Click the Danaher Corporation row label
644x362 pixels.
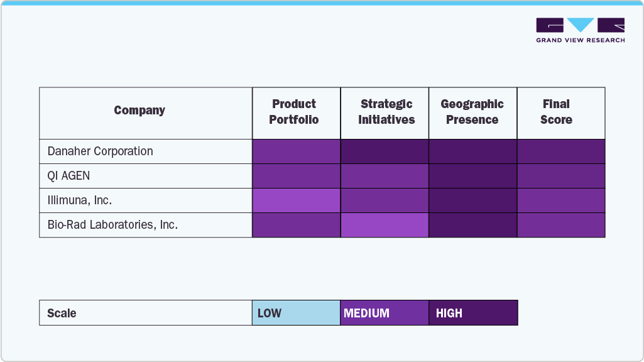point(101,151)
